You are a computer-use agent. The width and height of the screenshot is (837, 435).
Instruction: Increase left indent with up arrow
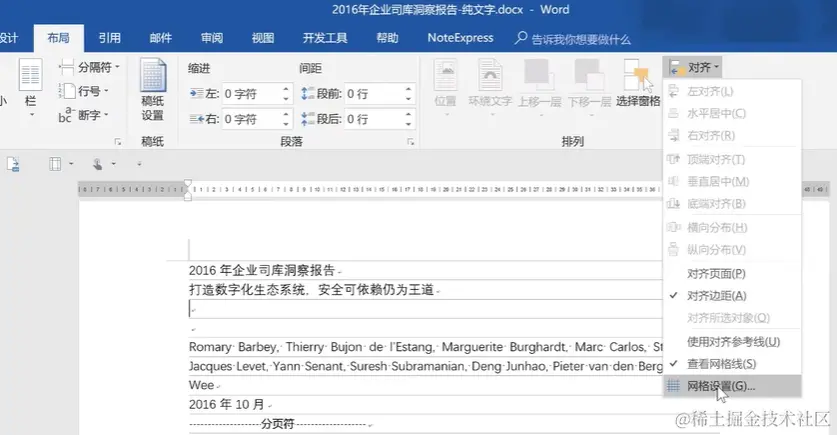pyautogui.click(x=286, y=89)
